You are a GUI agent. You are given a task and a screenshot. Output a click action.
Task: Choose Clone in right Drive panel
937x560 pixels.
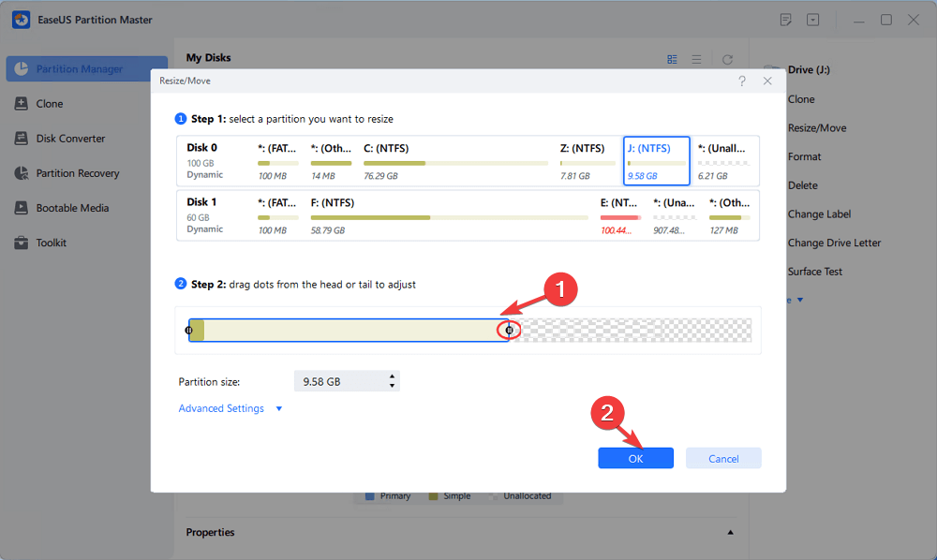pos(801,99)
